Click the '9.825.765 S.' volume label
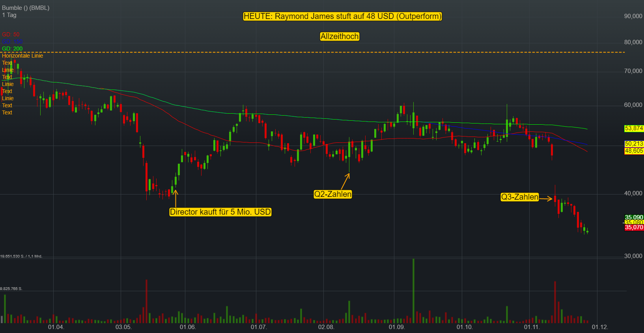 tap(11, 289)
